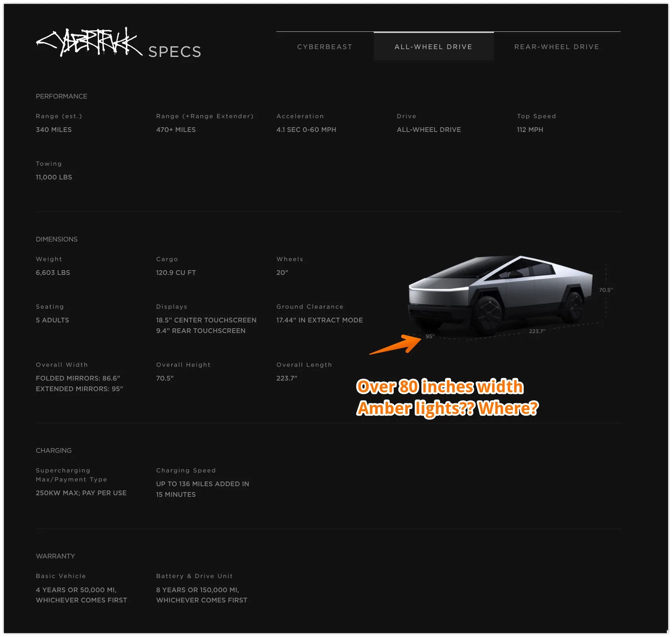The width and height of the screenshot is (672, 637).
Task: Click the 70.5″ height label beside the truck
Action: 606,290
